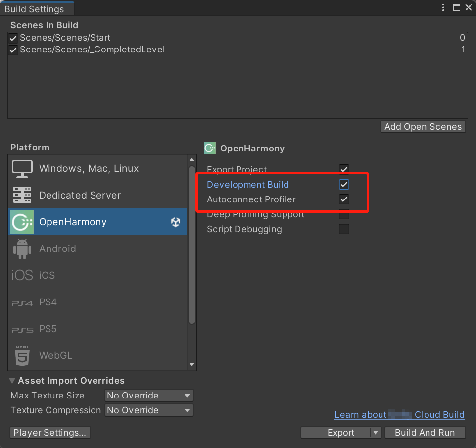The height and width of the screenshot is (448, 476).
Task: Open Texture Compression dropdown
Action: [x=149, y=410]
